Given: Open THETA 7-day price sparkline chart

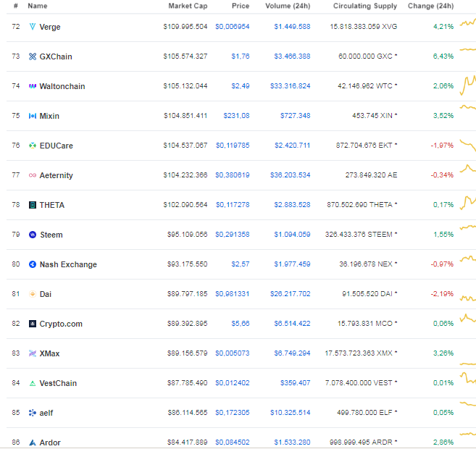Looking at the screenshot, I should (468, 203).
